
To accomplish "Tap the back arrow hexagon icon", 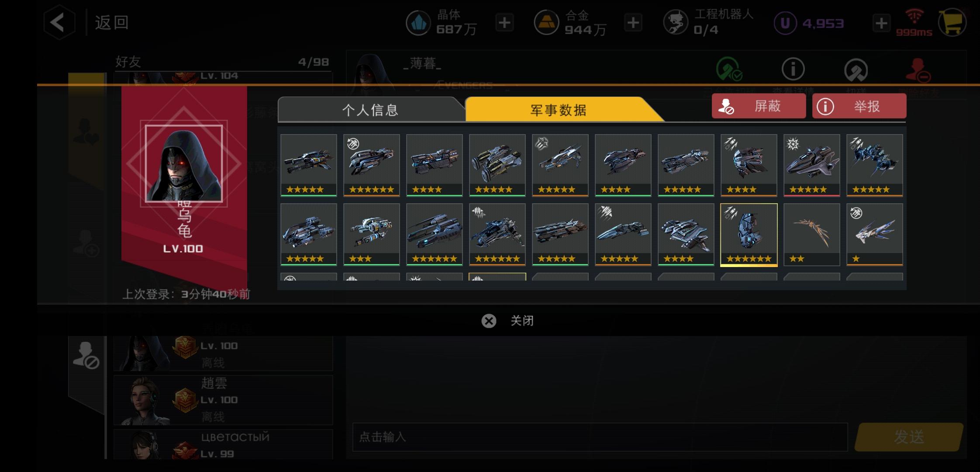I will click(x=59, y=22).
